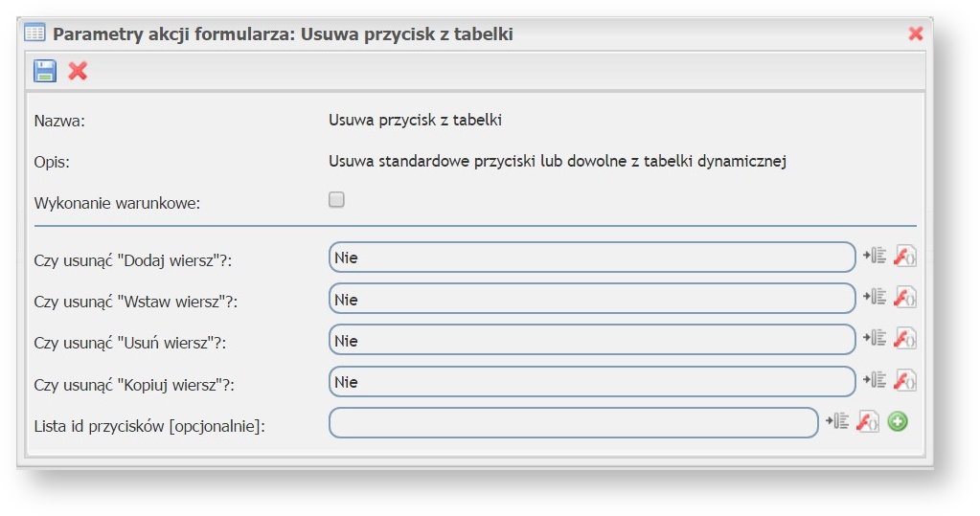
Task: Open function editor for "Kopiuj wiersz" row
Action: click(904, 381)
